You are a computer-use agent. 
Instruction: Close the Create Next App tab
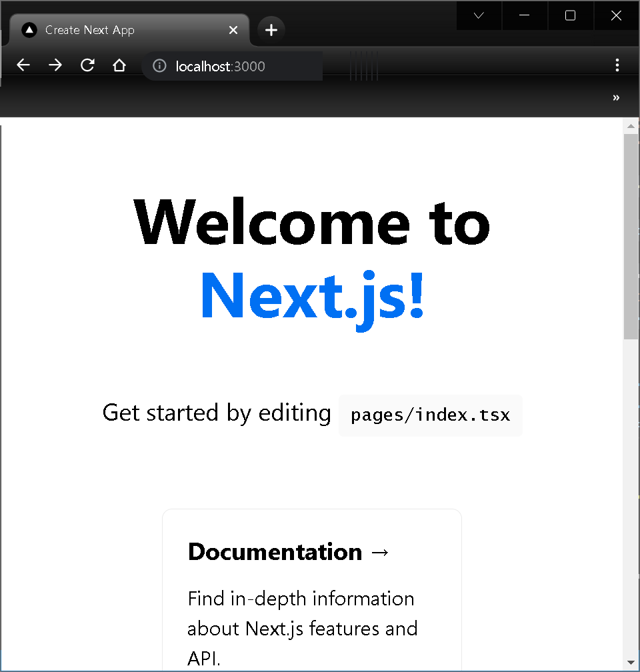(x=233, y=30)
